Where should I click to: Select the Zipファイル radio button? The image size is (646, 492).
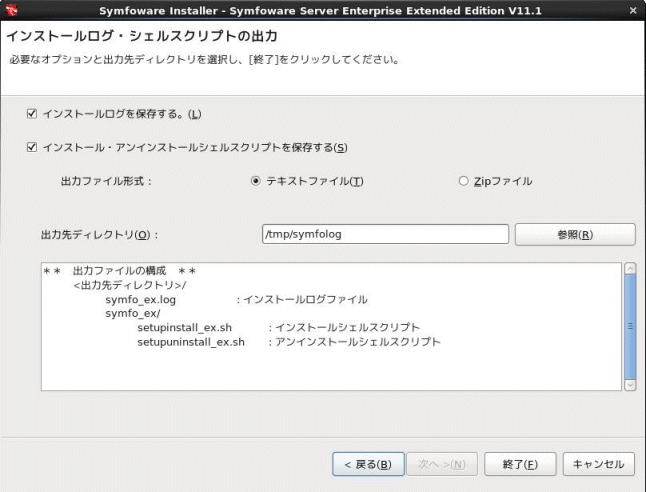pos(463,181)
